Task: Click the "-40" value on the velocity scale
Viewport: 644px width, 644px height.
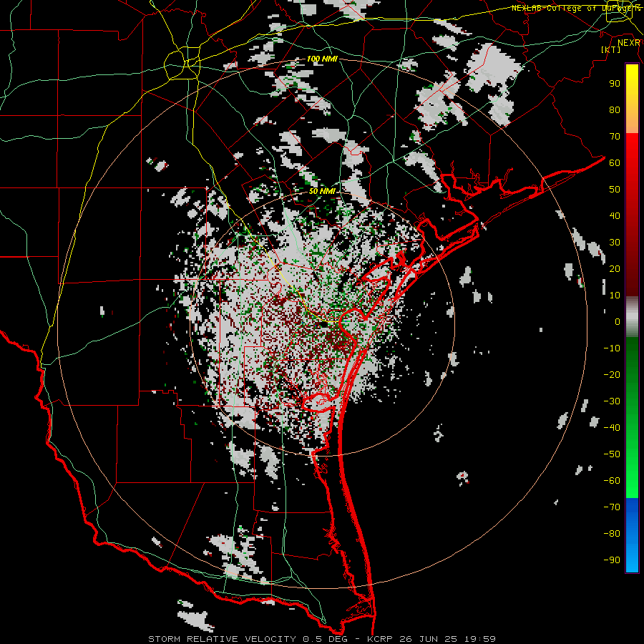Action: (612, 428)
